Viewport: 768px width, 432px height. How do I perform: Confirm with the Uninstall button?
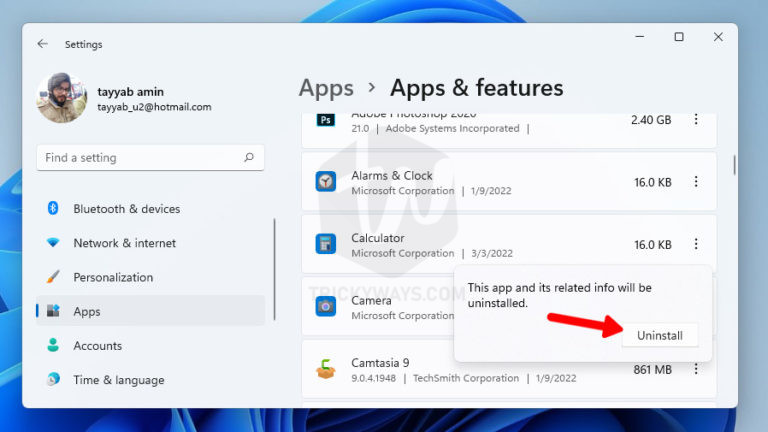(x=660, y=336)
